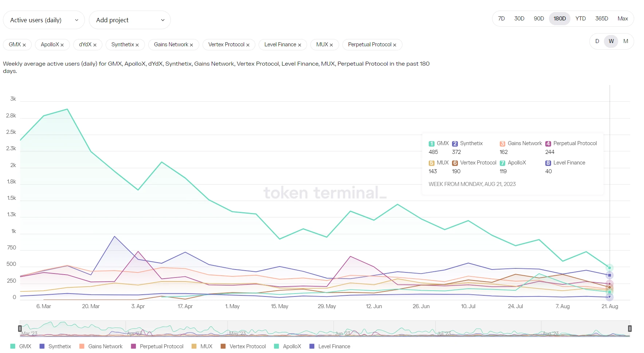Toggle Gains Network series in bottom legend

coord(101,346)
